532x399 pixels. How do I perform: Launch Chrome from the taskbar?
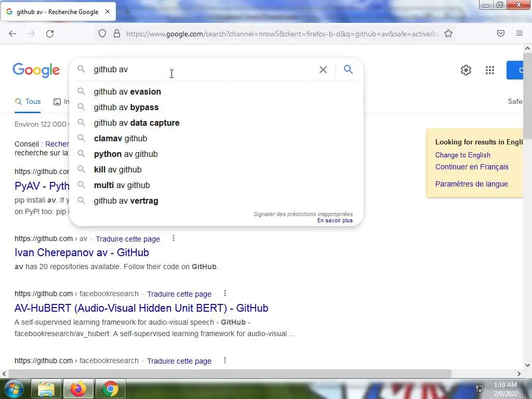click(x=111, y=389)
